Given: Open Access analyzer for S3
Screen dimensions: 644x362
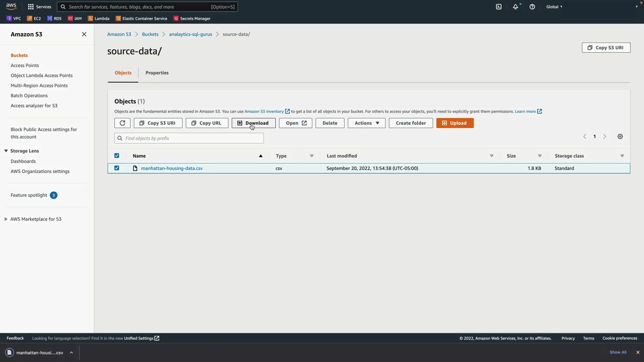Looking at the screenshot, I should (34, 106).
